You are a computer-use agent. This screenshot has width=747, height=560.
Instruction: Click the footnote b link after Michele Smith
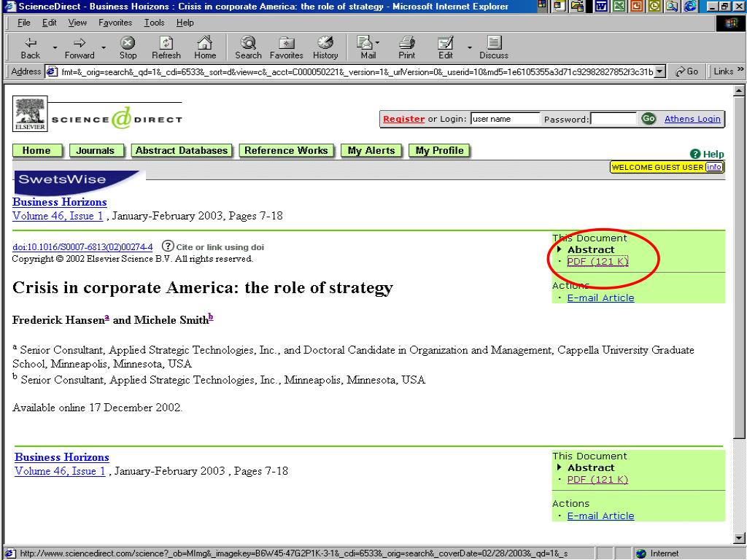point(211,318)
